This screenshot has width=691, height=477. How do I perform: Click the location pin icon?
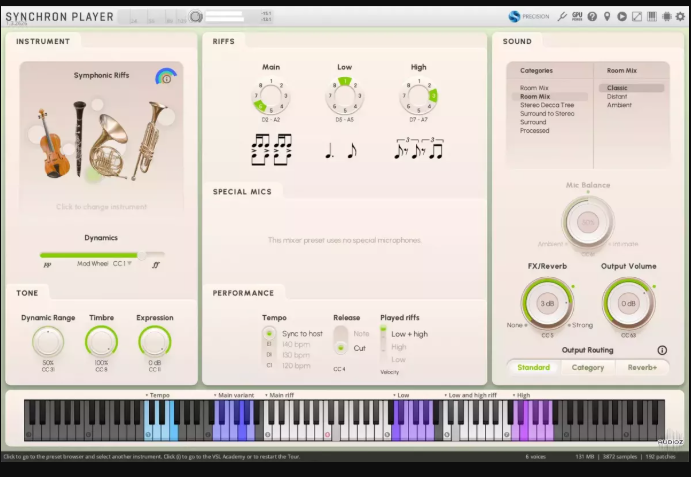[607, 17]
